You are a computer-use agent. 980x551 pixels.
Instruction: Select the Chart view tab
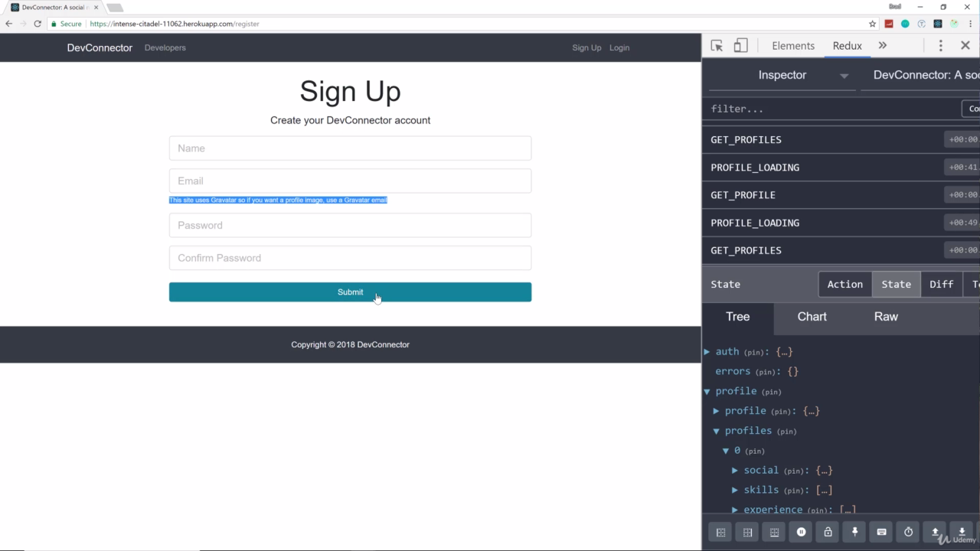tap(812, 317)
